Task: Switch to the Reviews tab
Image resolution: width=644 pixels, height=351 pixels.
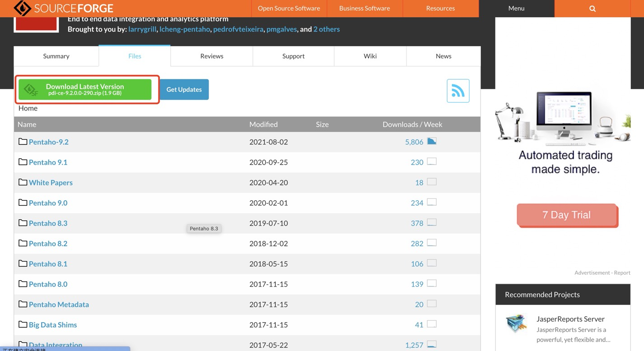Action: pos(212,56)
